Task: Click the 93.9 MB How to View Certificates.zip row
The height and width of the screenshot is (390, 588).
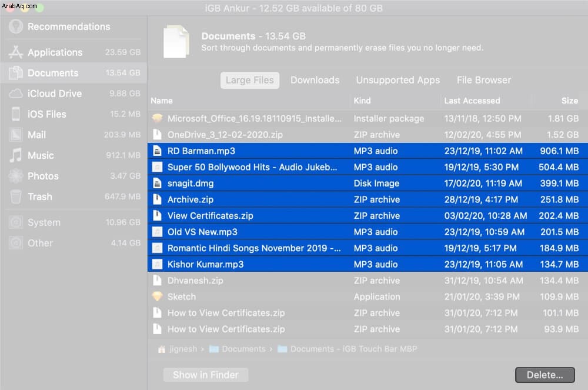Action: coord(367,329)
